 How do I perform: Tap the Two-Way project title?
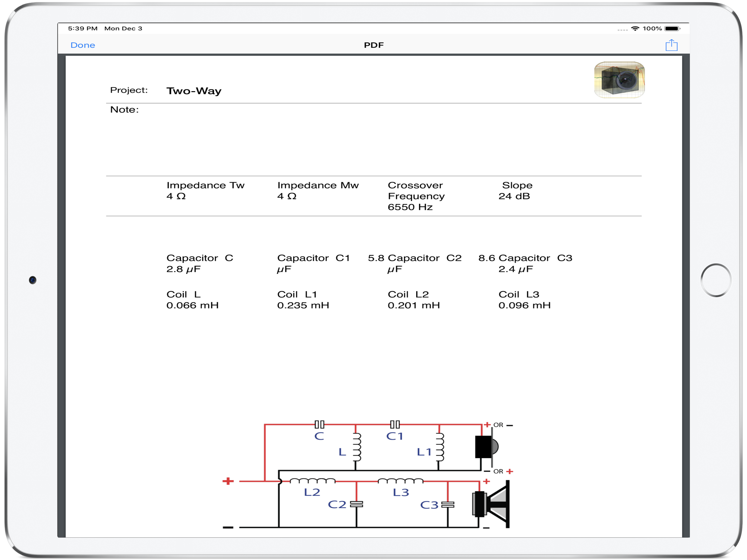tap(194, 91)
